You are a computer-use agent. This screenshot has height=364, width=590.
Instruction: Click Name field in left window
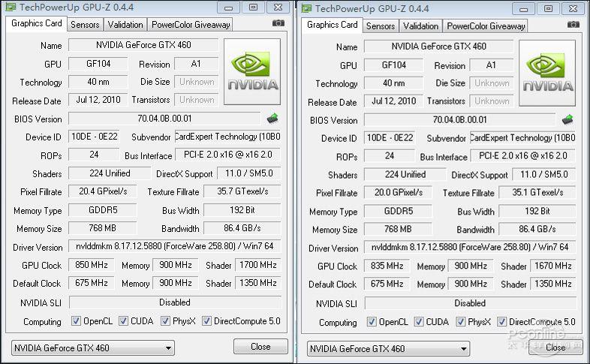[143, 45]
